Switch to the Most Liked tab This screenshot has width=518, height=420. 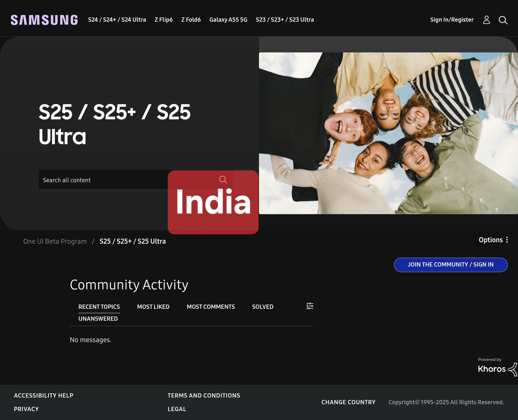[153, 307]
